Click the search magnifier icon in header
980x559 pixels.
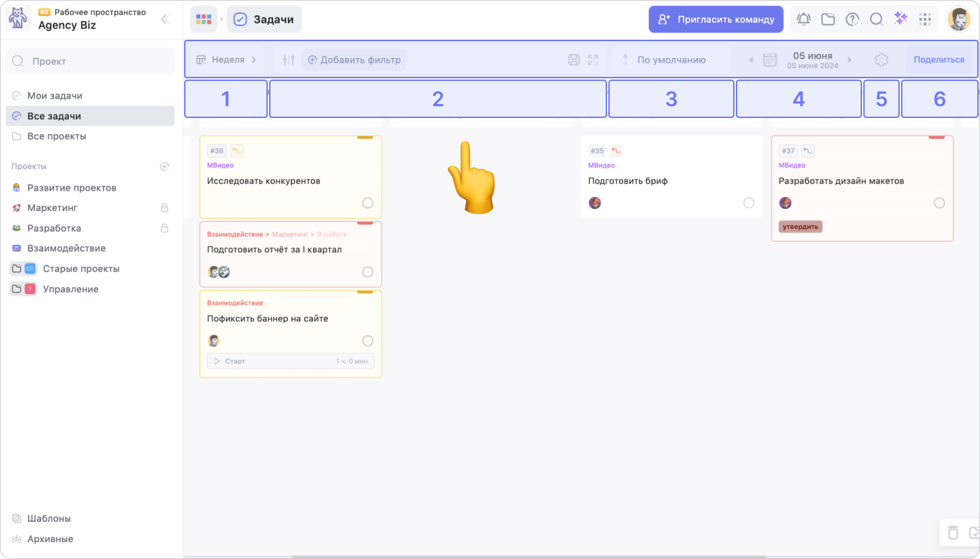coord(876,20)
